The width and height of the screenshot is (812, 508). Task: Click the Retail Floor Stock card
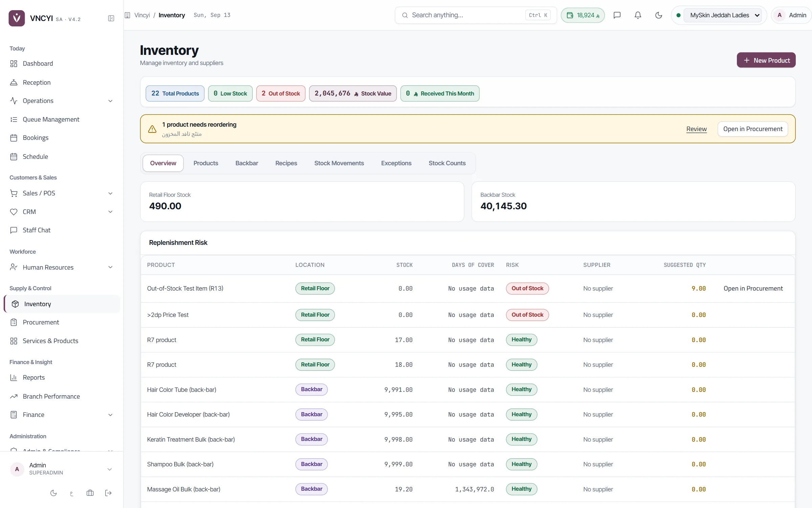tap(302, 202)
